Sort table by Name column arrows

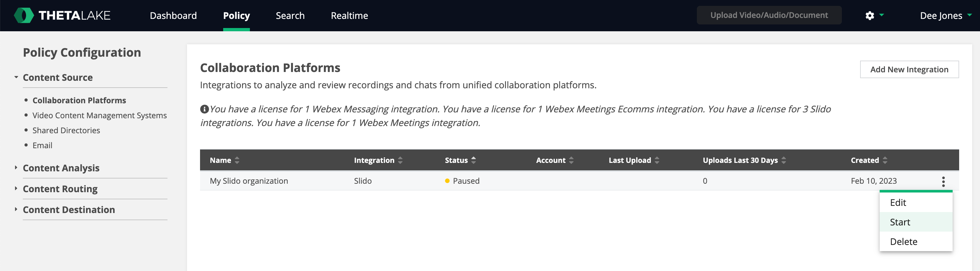pos(237,160)
